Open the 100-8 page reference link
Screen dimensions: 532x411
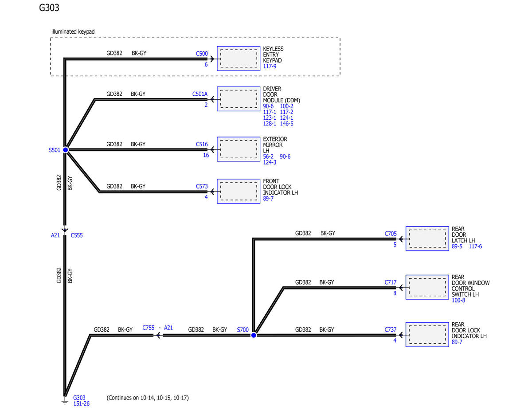click(458, 301)
